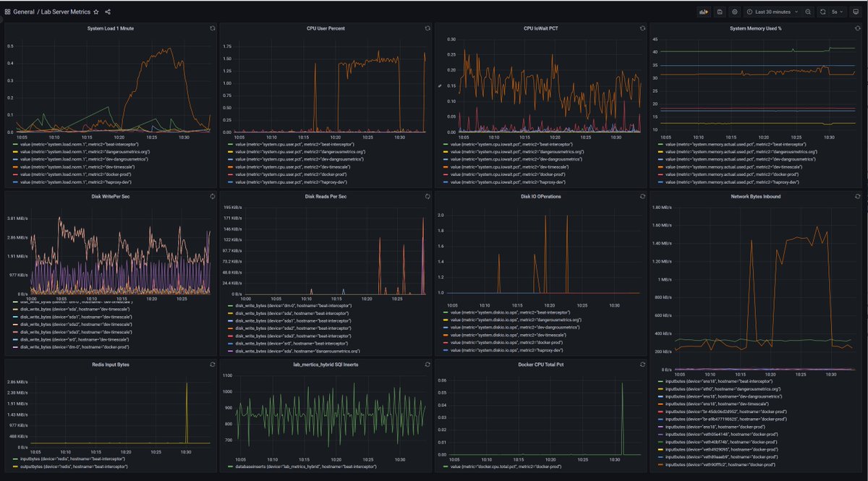This screenshot has width=868, height=481.
Task: Open Disk WritePer Sec panel title menu
Action: (x=111, y=196)
